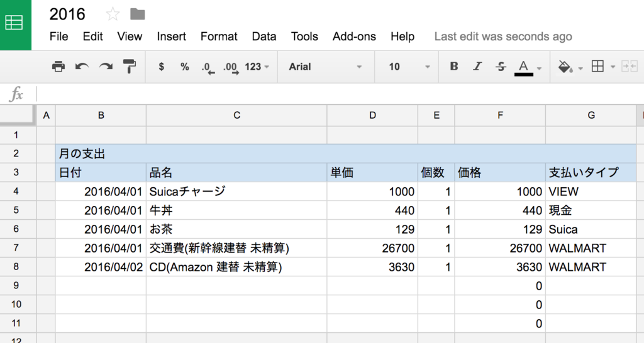Toggle strikethrough formatting

[501, 67]
